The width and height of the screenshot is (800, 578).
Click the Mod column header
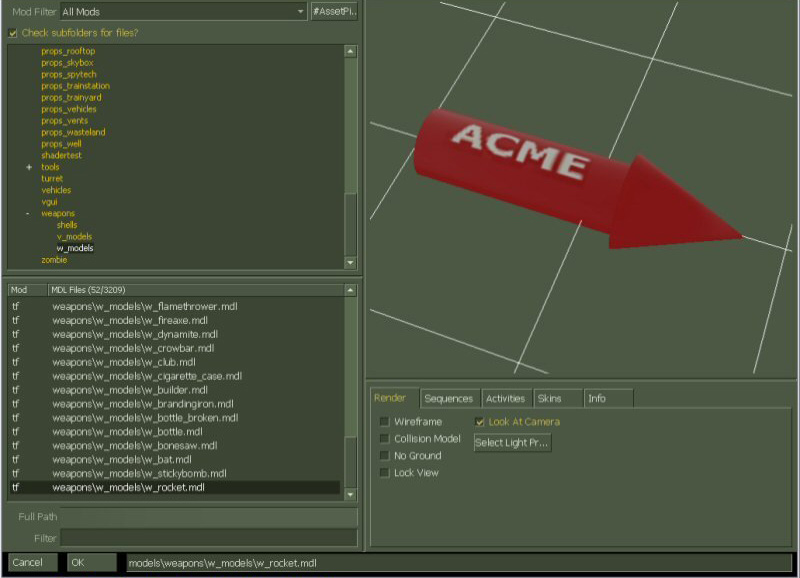coord(28,290)
